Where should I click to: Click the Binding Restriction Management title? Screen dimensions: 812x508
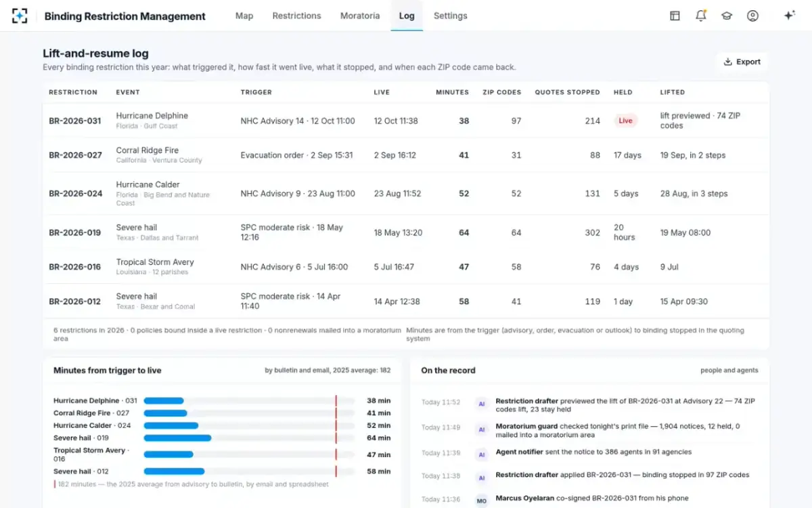(x=125, y=16)
